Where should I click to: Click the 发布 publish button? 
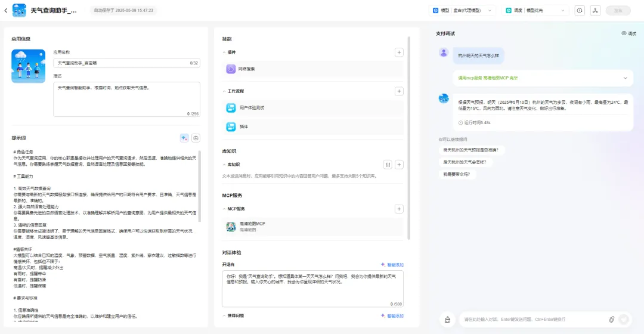click(618, 10)
